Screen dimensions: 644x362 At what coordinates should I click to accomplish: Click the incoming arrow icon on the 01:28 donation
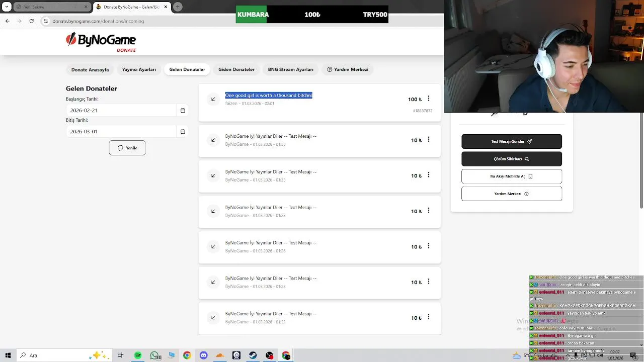pyautogui.click(x=213, y=211)
